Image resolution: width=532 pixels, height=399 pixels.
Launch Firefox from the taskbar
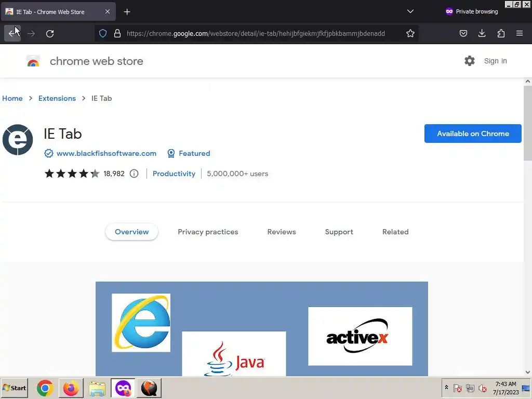pos(71,388)
